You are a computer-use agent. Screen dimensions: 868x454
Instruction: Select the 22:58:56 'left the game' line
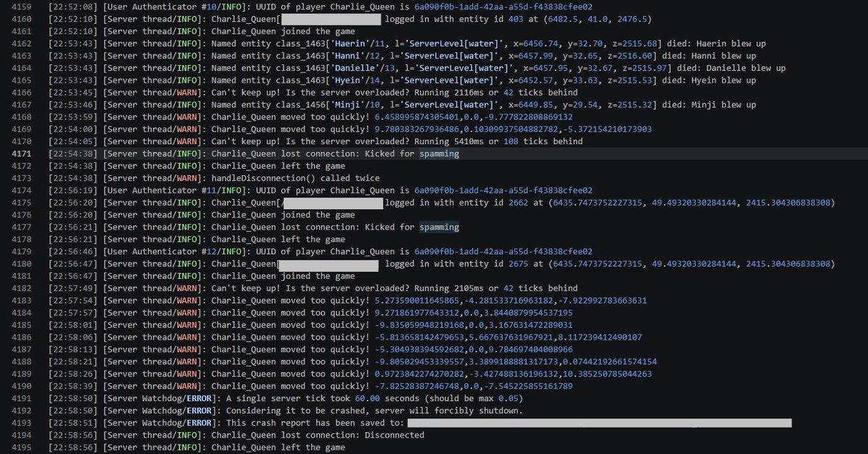[x=196, y=447]
